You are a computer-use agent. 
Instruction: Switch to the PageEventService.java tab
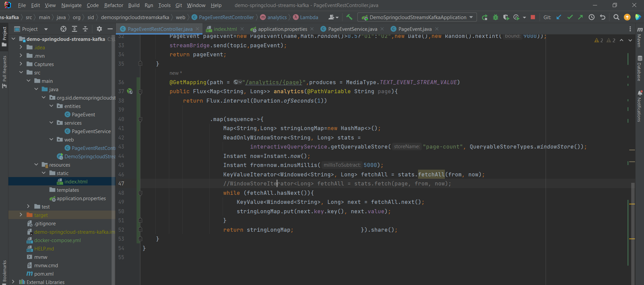[x=352, y=29]
